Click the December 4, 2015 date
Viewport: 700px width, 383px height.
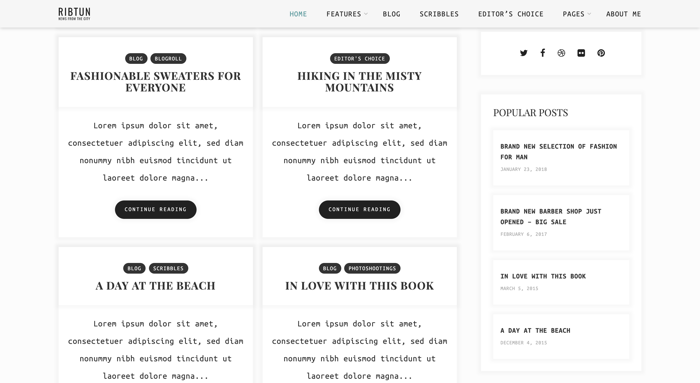523,343
